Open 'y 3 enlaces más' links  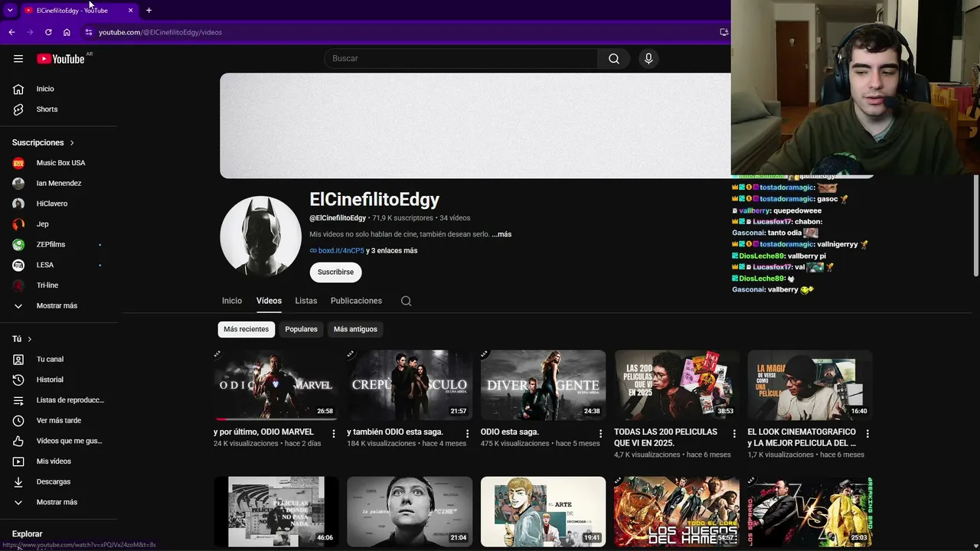click(x=392, y=251)
